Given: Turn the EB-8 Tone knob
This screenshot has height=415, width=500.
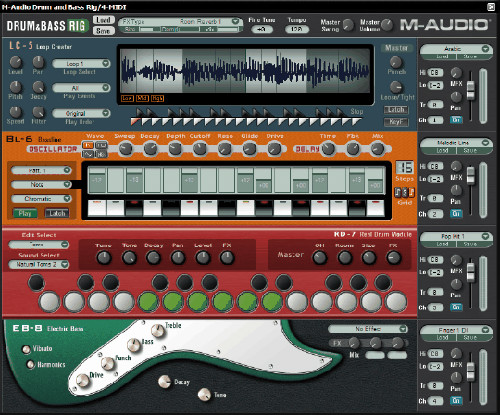Looking at the screenshot, I should [204, 394].
